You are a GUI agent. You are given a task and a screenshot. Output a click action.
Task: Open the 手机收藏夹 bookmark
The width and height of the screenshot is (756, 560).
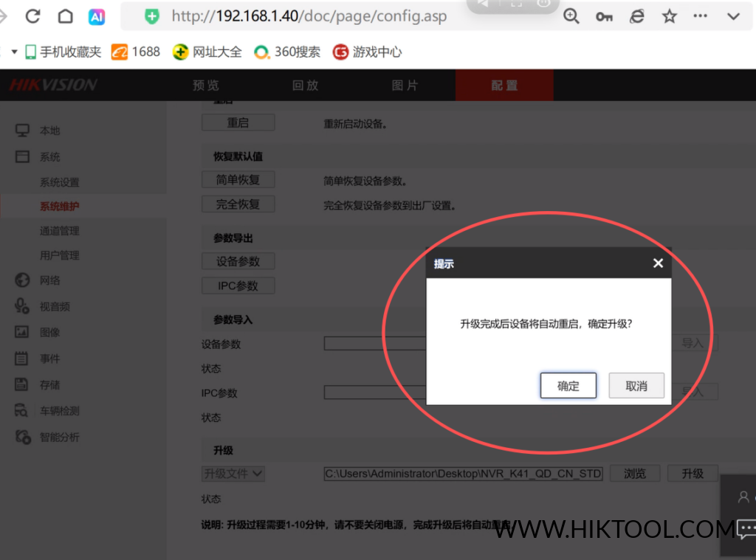click(x=63, y=52)
